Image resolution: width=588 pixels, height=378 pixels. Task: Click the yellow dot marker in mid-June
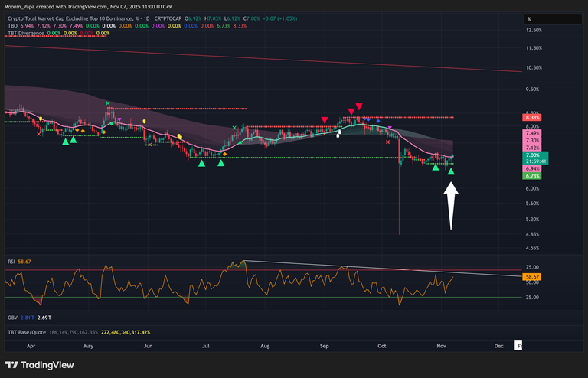click(x=179, y=135)
